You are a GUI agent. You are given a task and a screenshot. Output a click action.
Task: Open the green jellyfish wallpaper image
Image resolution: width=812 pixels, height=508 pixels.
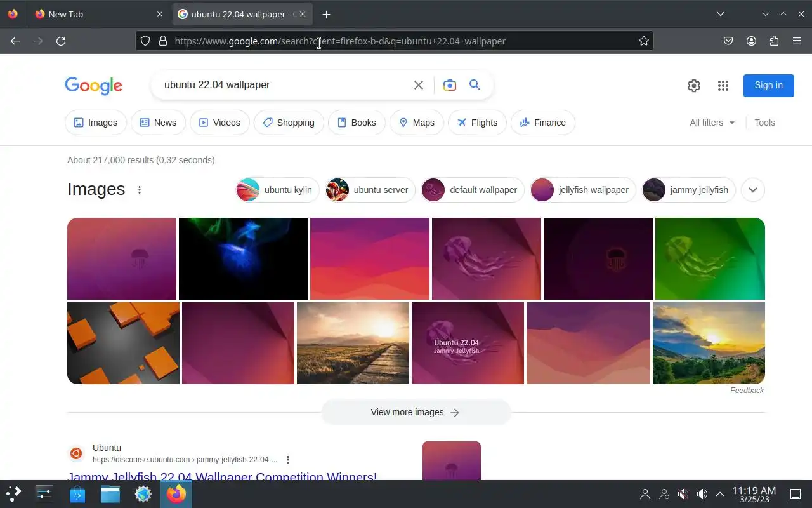point(710,258)
